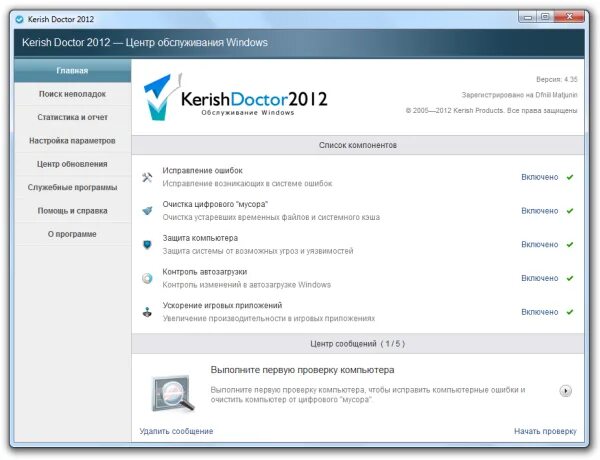
Task: Click the Удалить сообщение link
Action: pyautogui.click(x=176, y=431)
